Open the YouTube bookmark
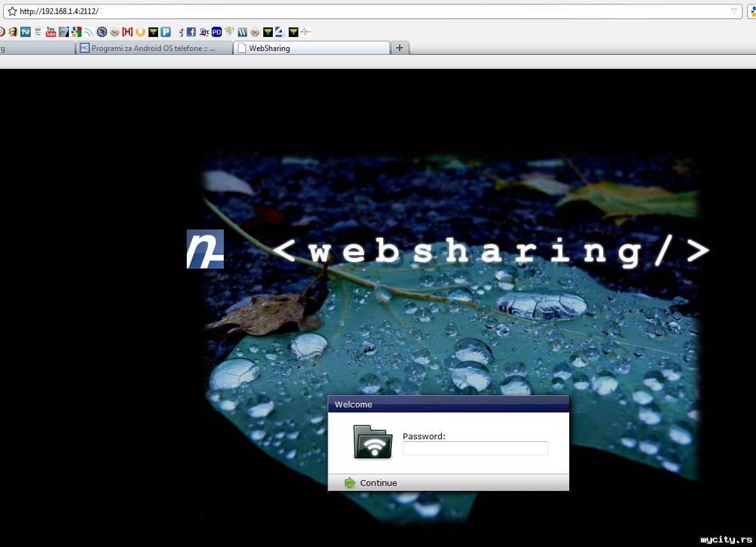 [50, 32]
